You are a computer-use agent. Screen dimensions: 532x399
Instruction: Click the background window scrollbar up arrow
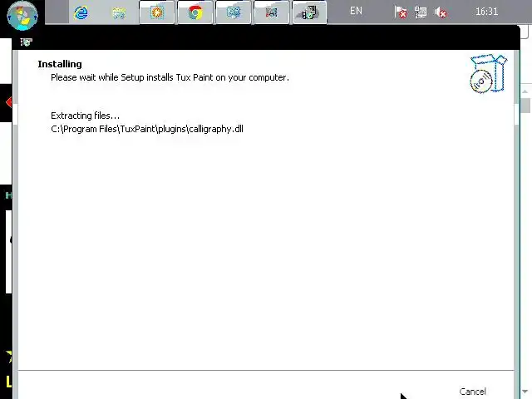[525, 91]
